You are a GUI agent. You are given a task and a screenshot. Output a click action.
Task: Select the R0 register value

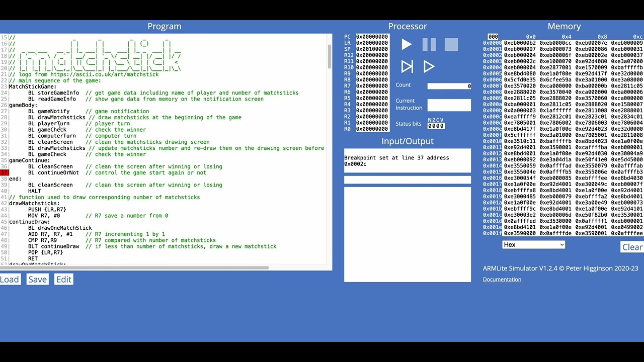pos(372,129)
